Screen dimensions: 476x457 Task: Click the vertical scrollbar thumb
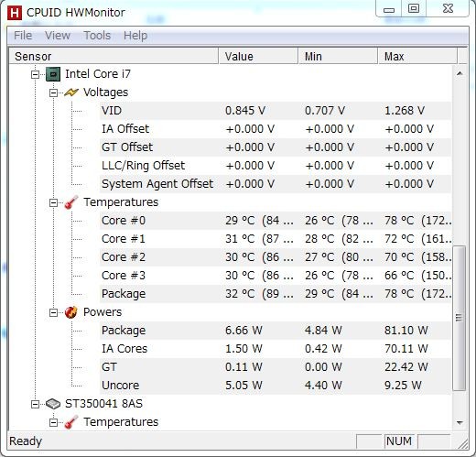[x=459, y=318]
